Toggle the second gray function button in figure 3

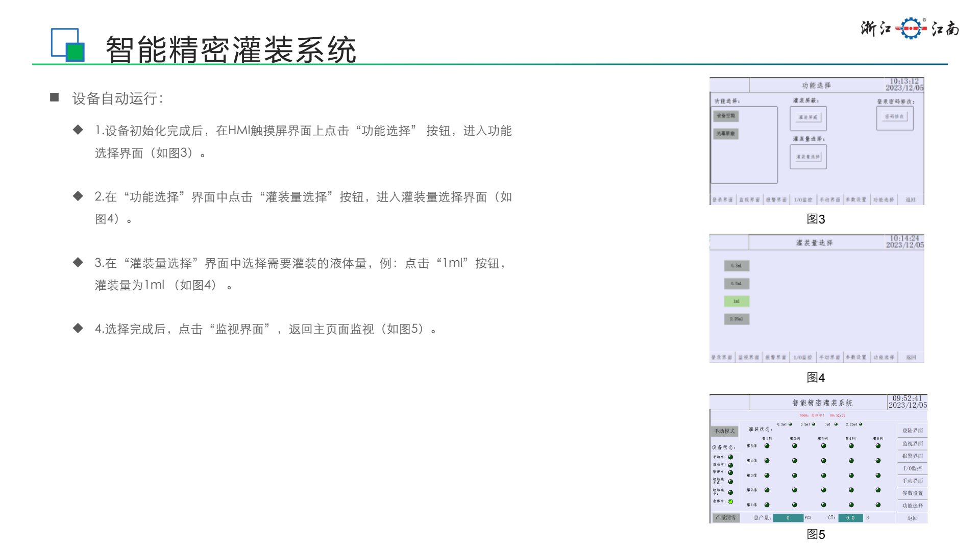tap(725, 134)
